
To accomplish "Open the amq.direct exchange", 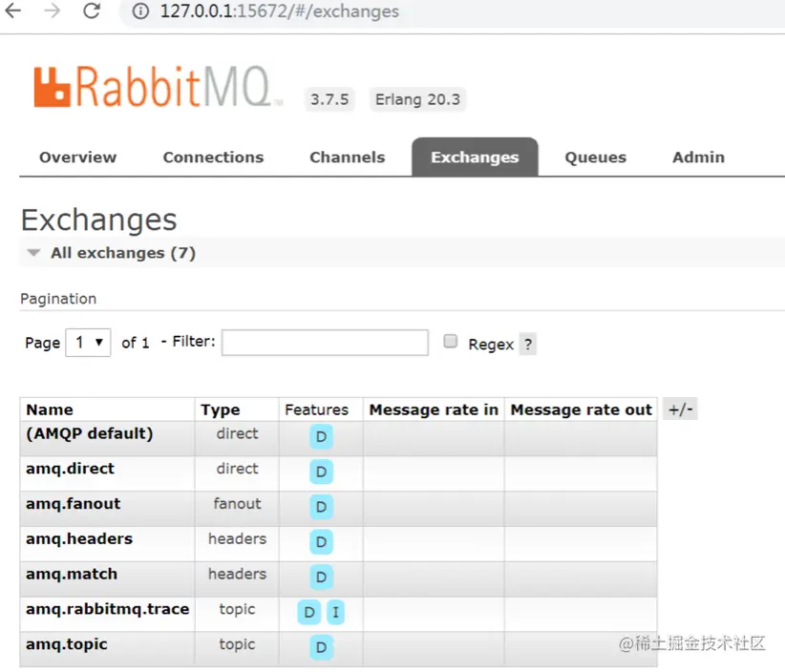I will (x=70, y=469).
